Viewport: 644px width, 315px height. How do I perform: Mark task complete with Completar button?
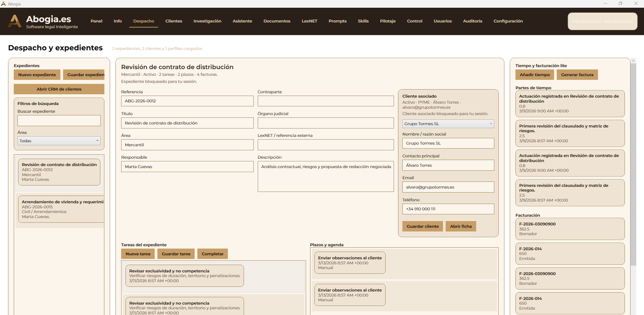[212, 254]
